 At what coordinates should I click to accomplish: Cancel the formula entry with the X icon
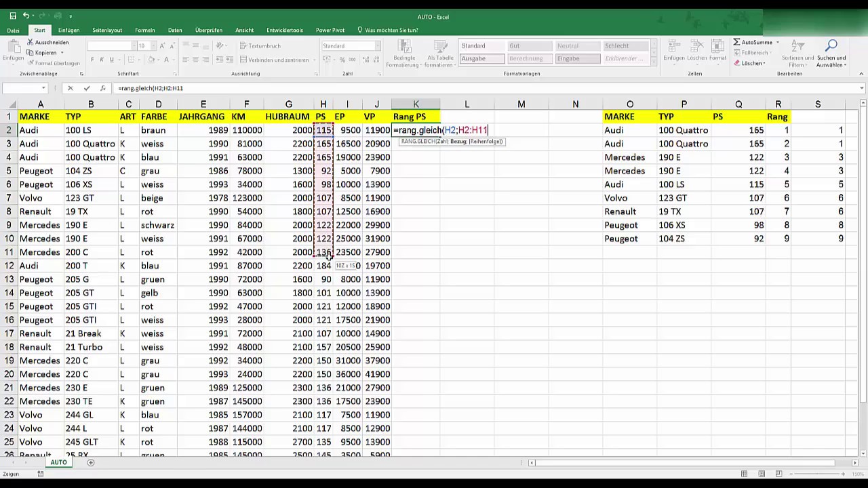(x=70, y=88)
